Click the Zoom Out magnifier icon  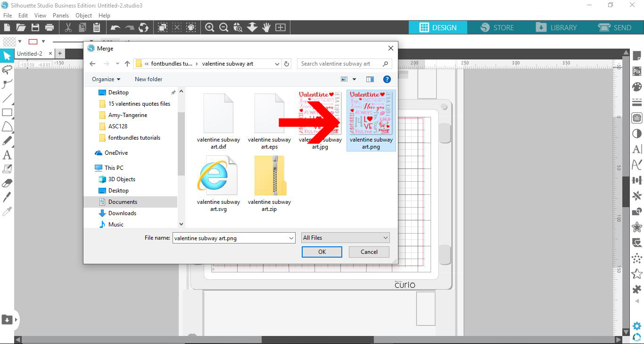pos(224,27)
